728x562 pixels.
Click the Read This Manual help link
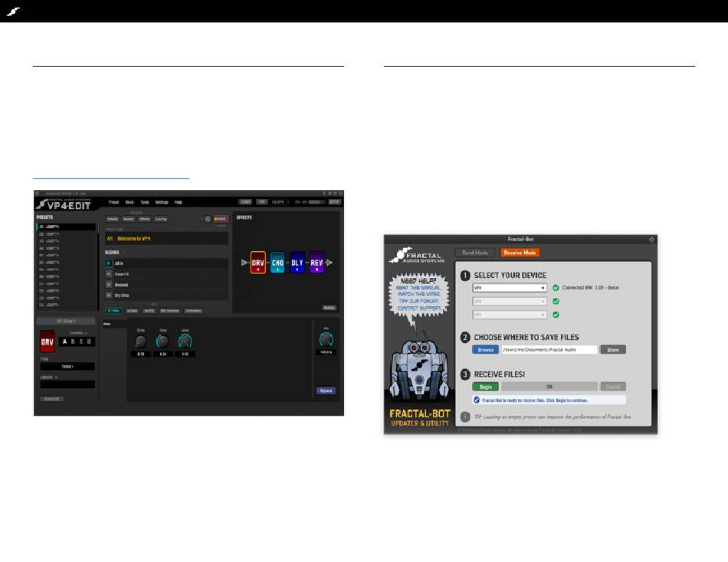[x=419, y=288]
